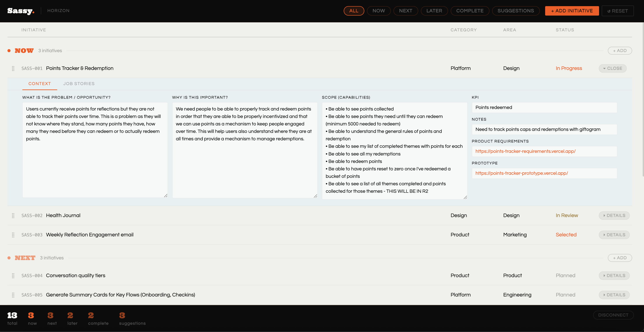Click the Scope capabilities text area
644x332 pixels.
pos(395,151)
